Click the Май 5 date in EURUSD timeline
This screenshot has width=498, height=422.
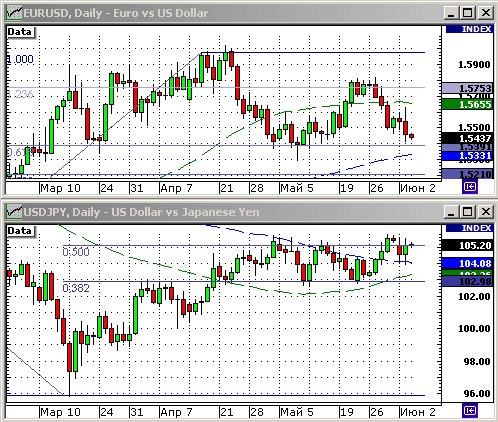pyautogui.click(x=297, y=188)
